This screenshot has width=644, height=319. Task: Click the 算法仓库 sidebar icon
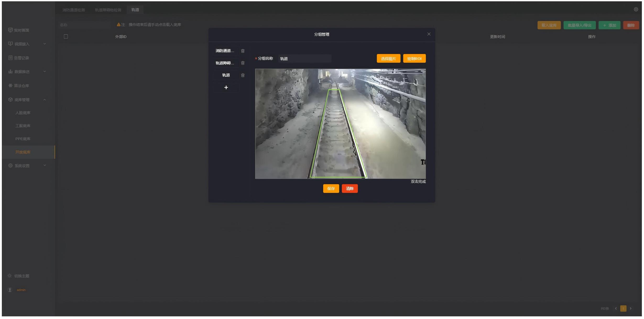coord(10,86)
